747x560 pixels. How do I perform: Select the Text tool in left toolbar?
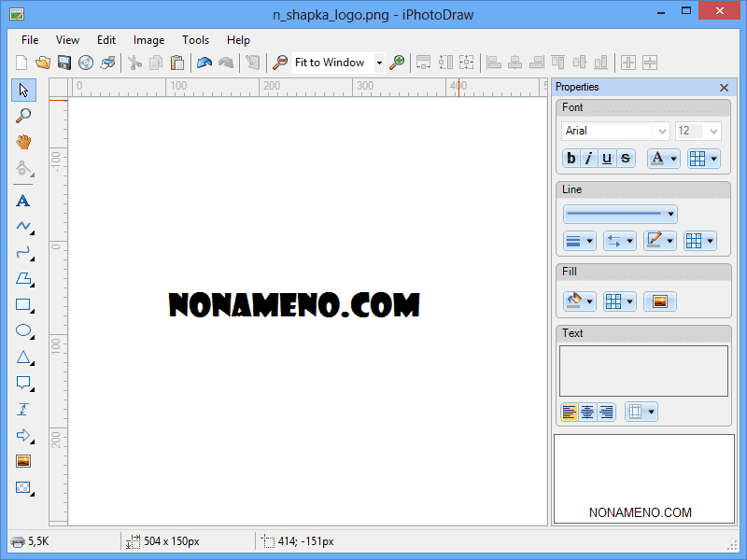coord(23,201)
